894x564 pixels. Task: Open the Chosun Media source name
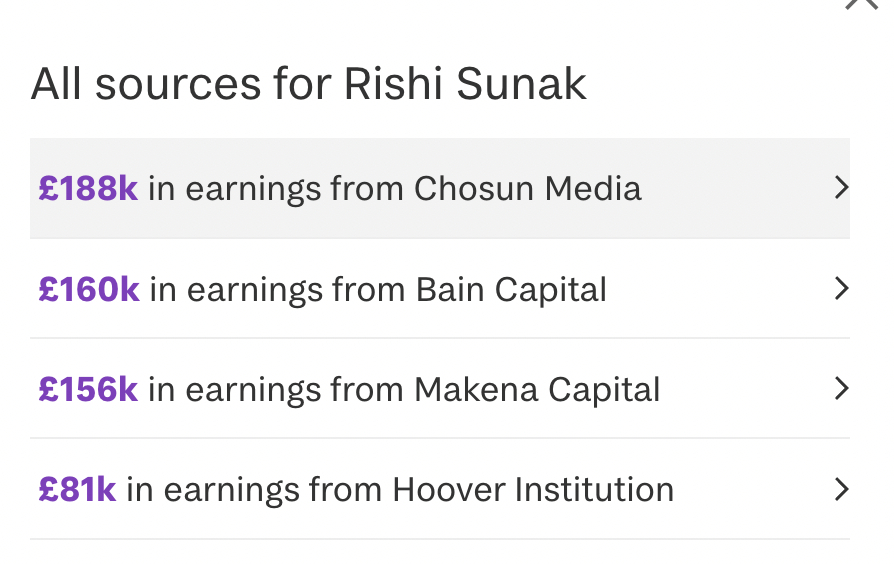pyautogui.click(x=527, y=188)
